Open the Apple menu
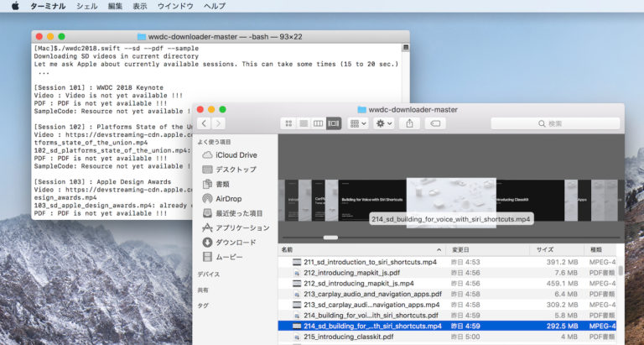 point(15,6)
